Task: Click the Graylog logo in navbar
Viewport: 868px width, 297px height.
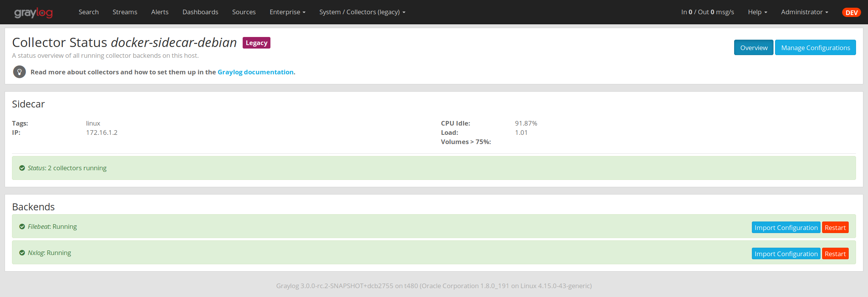Action: point(34,13)
